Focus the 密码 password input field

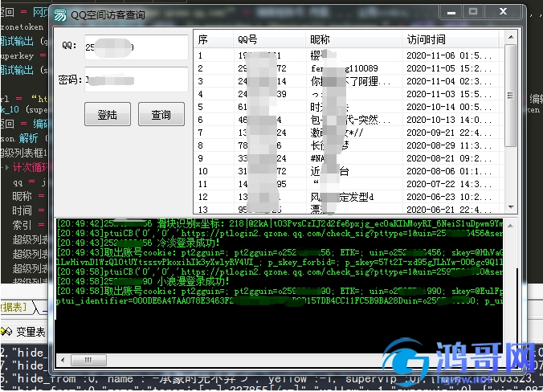point(136,80)
